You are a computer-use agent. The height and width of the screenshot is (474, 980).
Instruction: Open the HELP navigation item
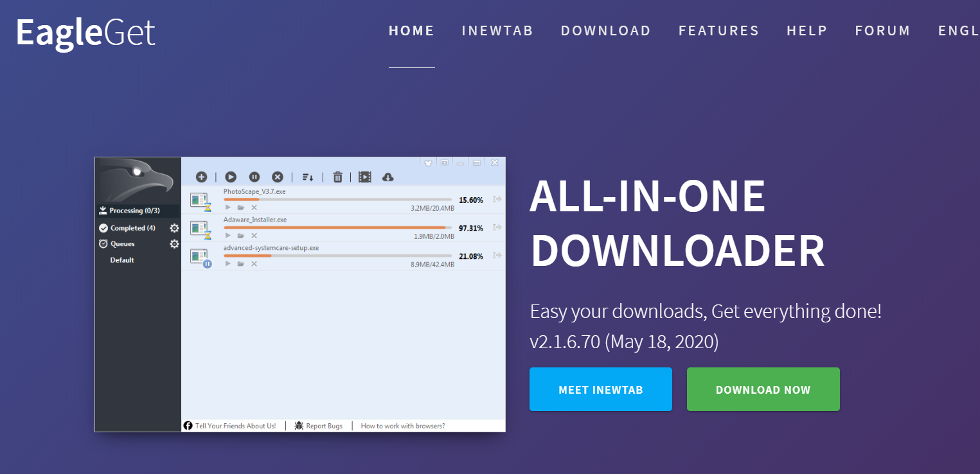pyautogui.click(x=807, y=31)
